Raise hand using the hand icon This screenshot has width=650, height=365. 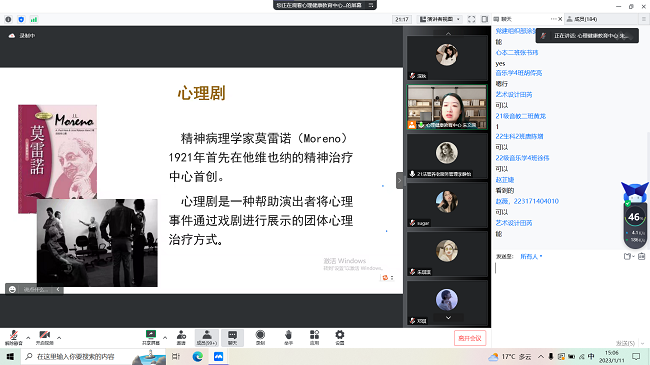tap(289, 337)
